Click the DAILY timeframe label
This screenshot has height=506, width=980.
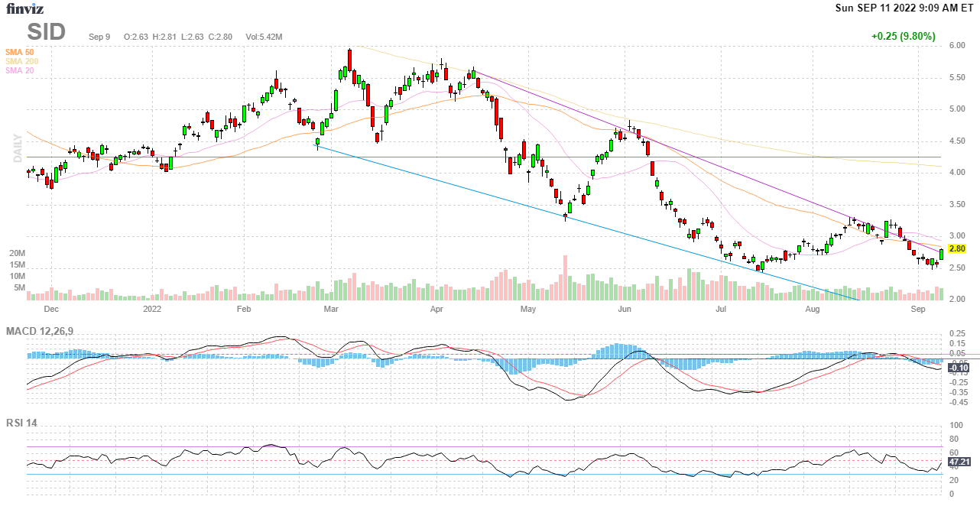[x=17, y=150]
